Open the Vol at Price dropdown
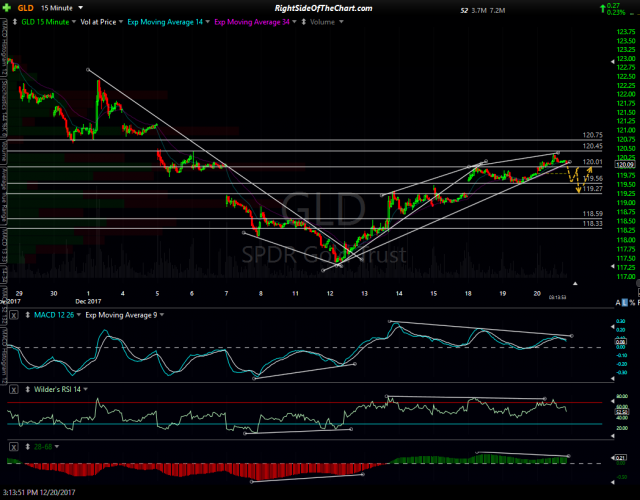Image resolution: width=640 pixels, height=500 pixels. coord(121,22)
